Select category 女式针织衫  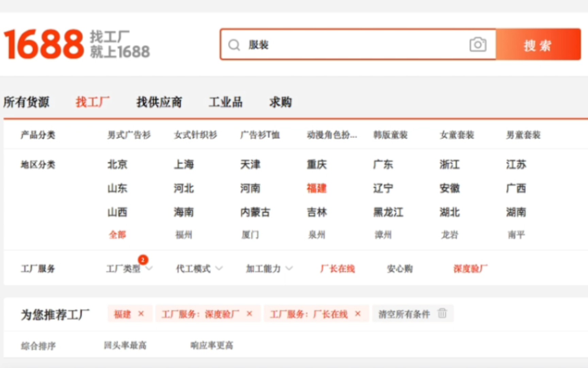[195, 135]
